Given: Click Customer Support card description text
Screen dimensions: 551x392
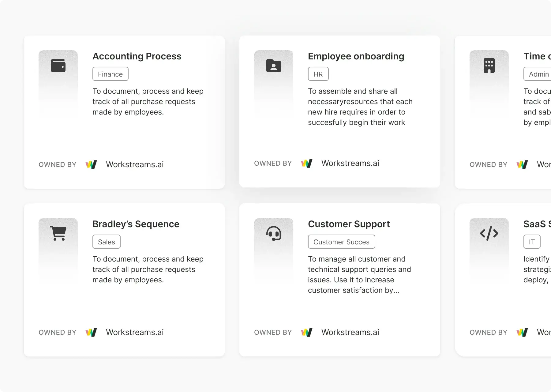Looking at the screenshot, I should tap(359, 275).
